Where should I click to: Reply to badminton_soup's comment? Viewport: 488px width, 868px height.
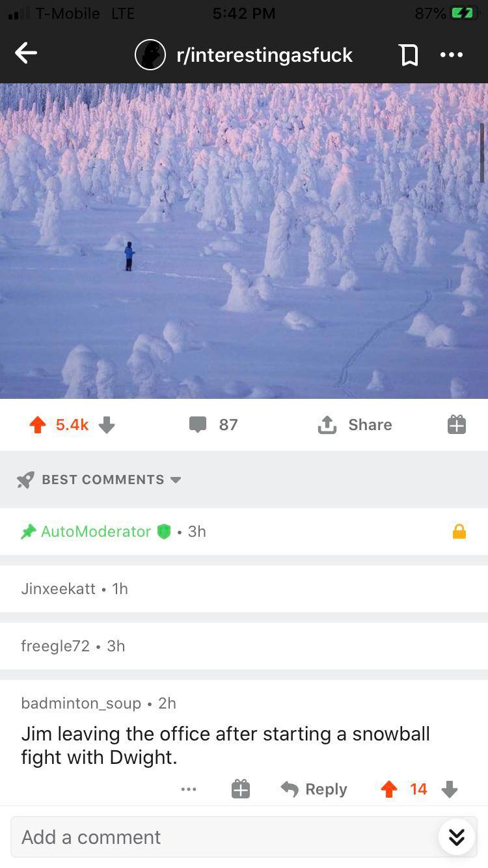(314, 789)
